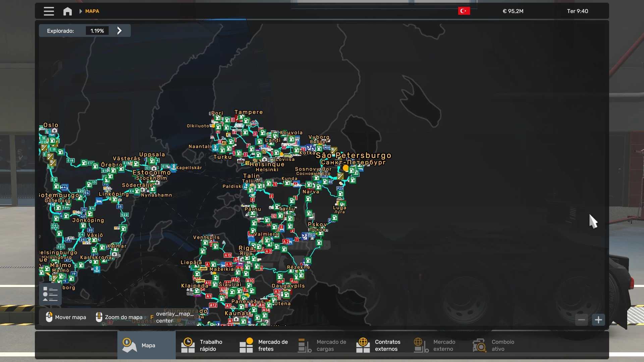Open the map legend list button
This screenshot has width=644, height=362.
point(50,294)
